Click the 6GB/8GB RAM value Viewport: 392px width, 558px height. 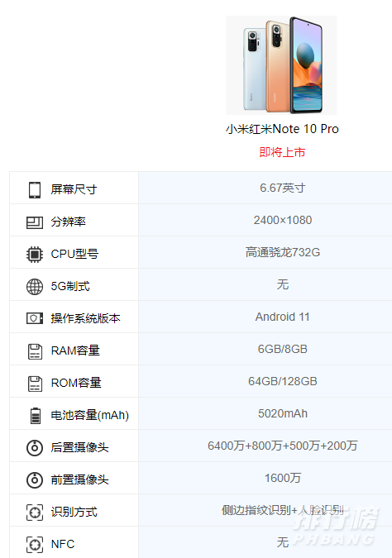pos(282,349)
